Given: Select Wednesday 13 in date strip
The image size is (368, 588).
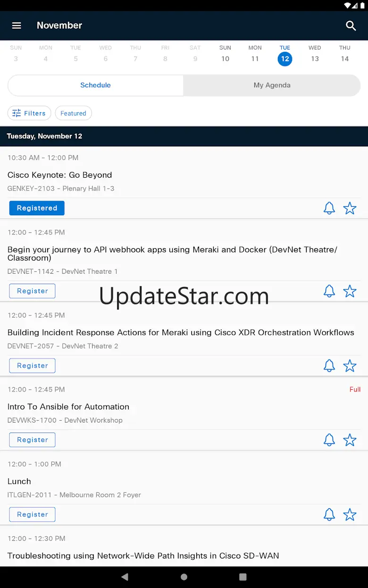Looking at the screenshot, I should point(315,54).
